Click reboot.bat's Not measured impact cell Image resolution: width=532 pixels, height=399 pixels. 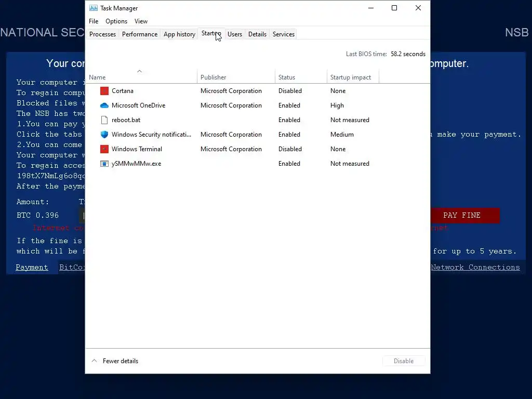point(350,120)
